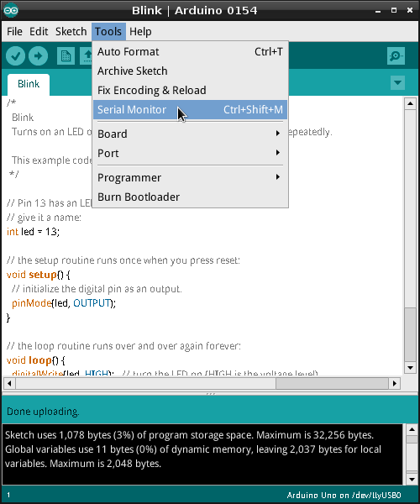Open the File menu

pos(14,32)
